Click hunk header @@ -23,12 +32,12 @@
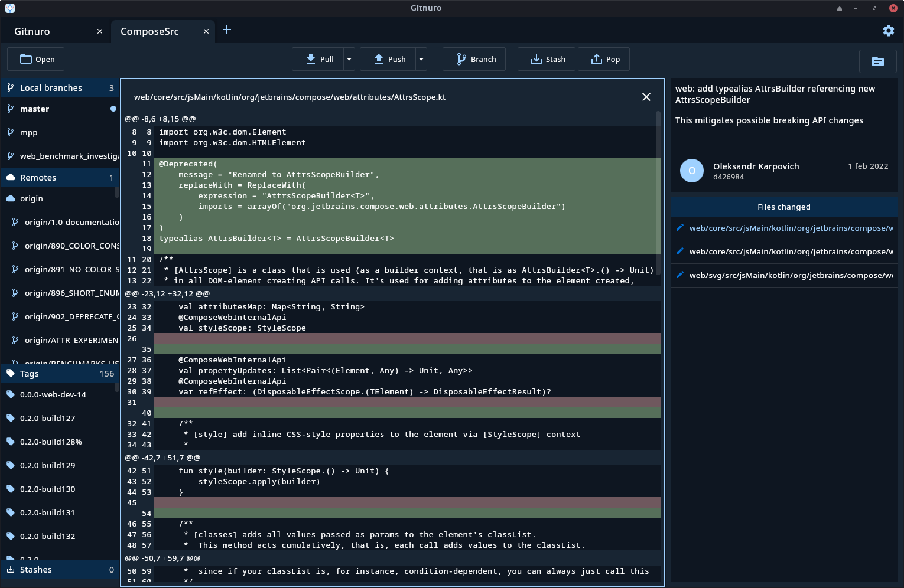 pos(167,293)
